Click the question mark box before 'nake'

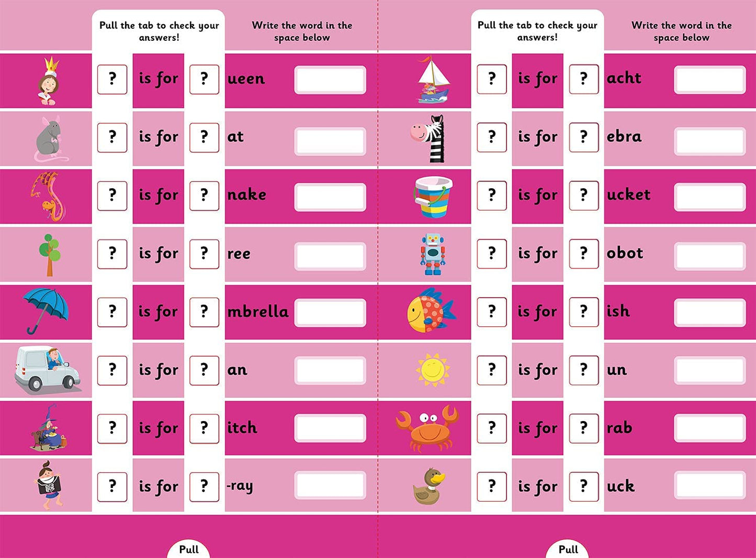(204, 196)
